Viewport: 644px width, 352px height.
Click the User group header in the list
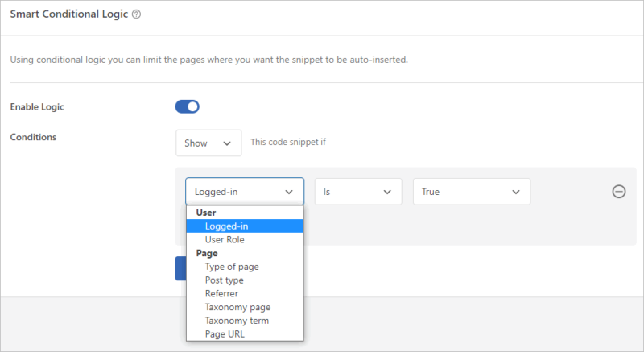pos(206,213)
